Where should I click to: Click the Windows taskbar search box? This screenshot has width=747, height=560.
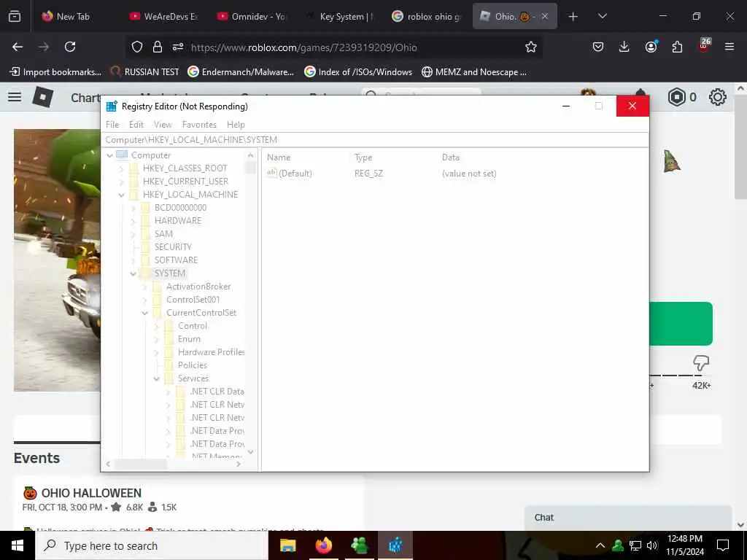pyautogui.click(x=152, y=545)
